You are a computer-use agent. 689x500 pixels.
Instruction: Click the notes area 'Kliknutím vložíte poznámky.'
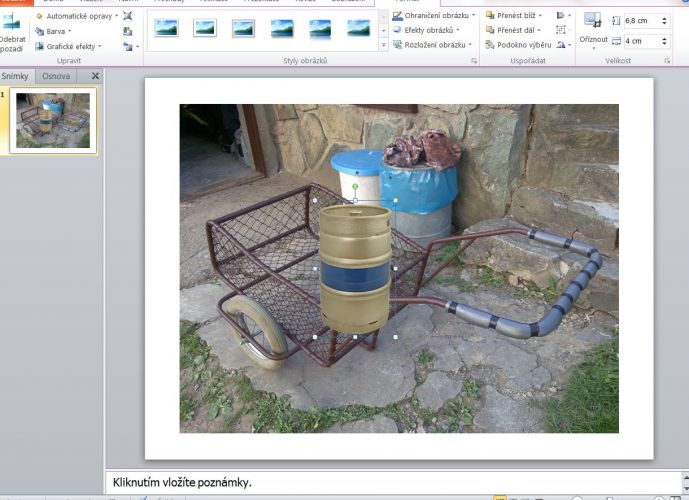coord(393,482)
